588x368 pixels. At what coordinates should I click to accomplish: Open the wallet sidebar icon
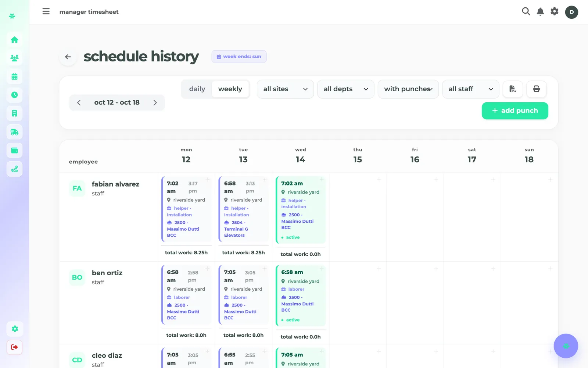click(x=14, y=150)
